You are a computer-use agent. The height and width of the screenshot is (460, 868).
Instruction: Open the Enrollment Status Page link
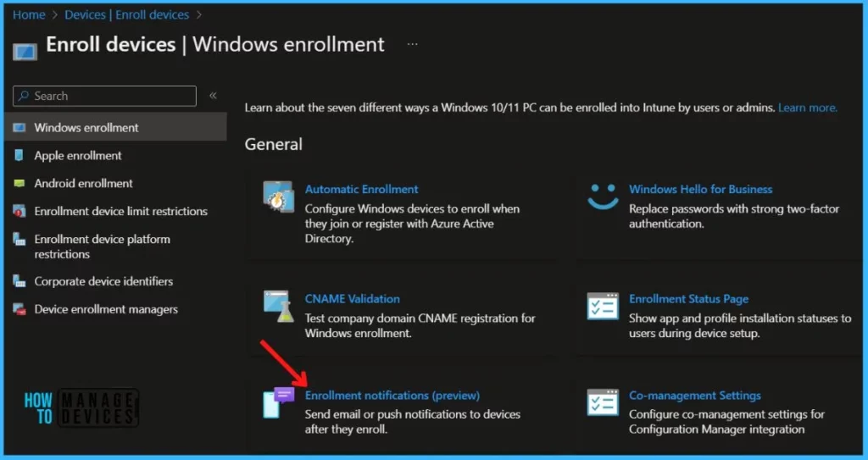click(x=688, y=298)
